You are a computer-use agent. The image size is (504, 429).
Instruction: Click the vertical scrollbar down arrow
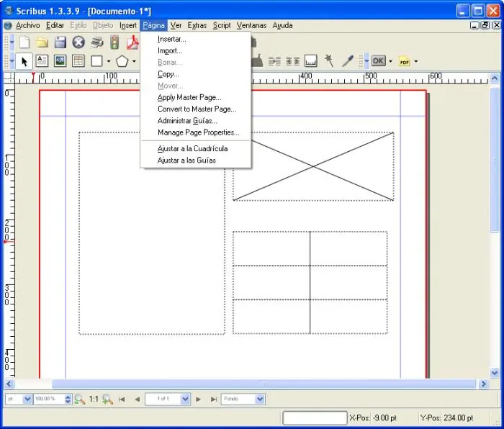coord(495,373)
